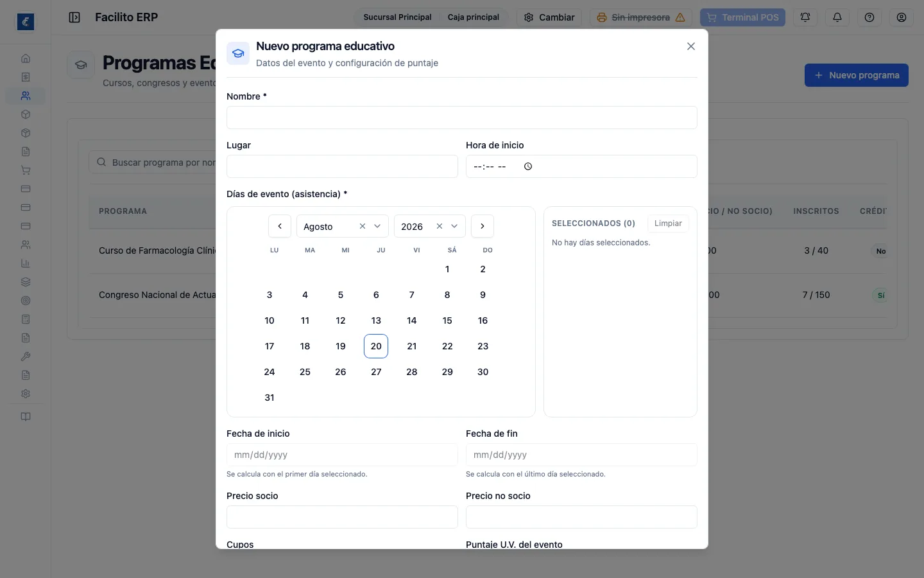Go to next month in calendar
924x578 pixels.
tap(483, 226)
